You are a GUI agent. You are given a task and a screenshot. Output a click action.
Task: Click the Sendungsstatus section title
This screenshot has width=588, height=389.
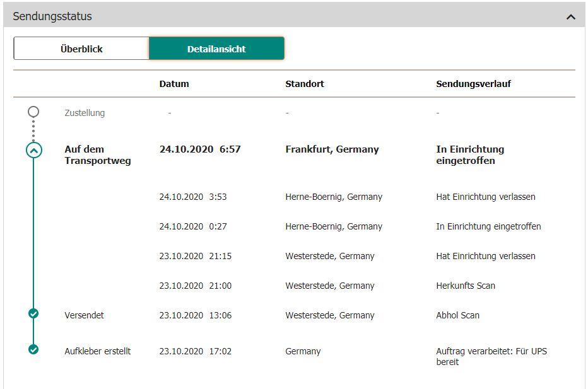[52, 17]
